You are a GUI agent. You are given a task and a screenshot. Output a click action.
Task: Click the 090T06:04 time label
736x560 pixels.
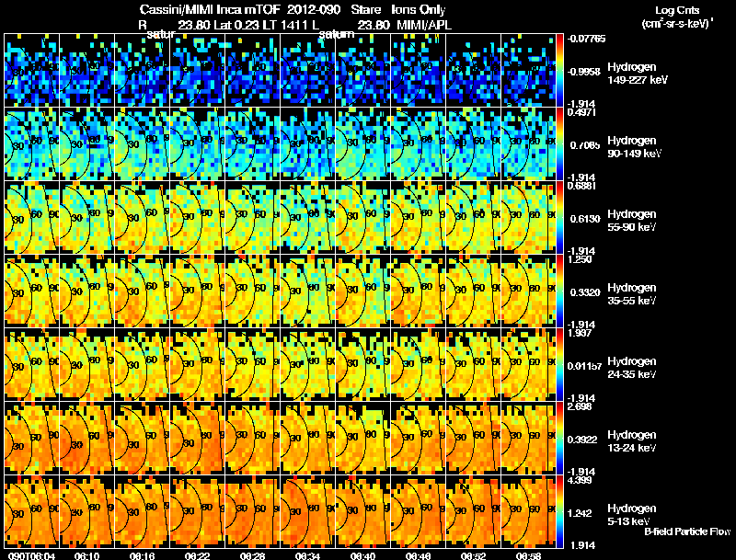[31, 555]
